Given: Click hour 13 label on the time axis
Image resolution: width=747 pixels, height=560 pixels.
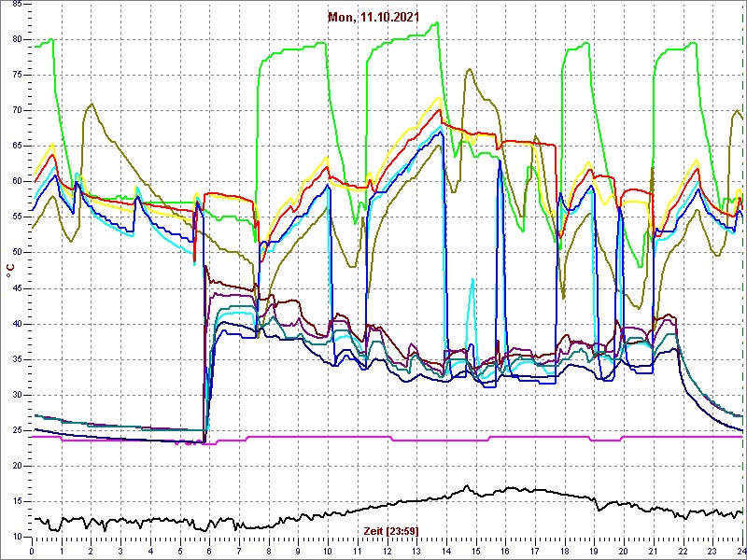Looking at the screenshot, I should point(416,551).
